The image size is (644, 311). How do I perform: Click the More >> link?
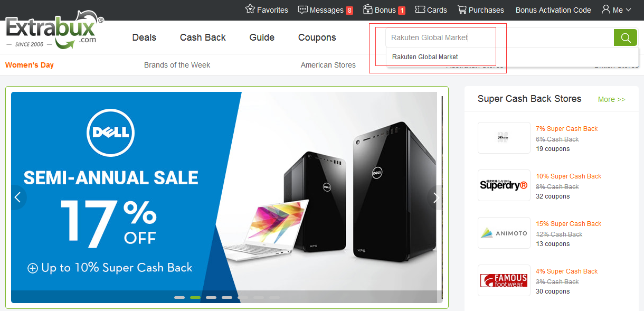click(x=611, y=99)
